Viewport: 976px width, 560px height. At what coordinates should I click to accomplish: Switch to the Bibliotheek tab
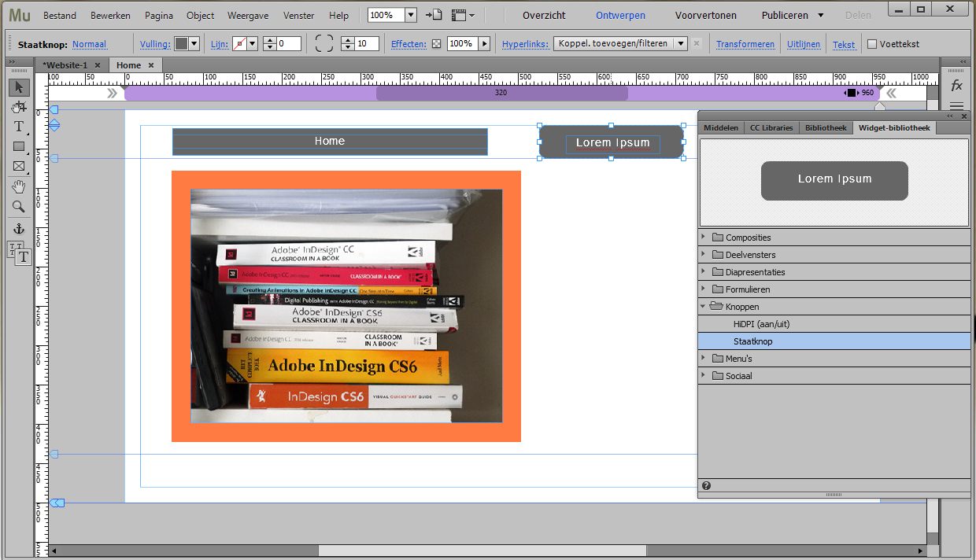point(826,127)
